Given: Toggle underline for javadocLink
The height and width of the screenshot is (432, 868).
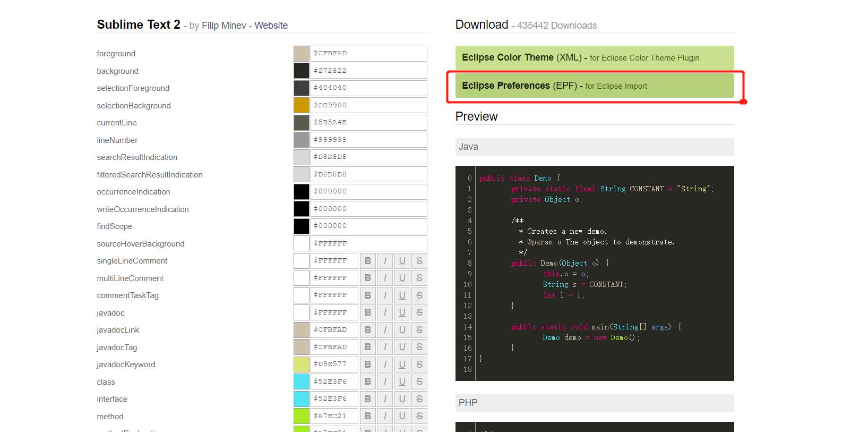Looking at the screenshot, I should [402, 330].
